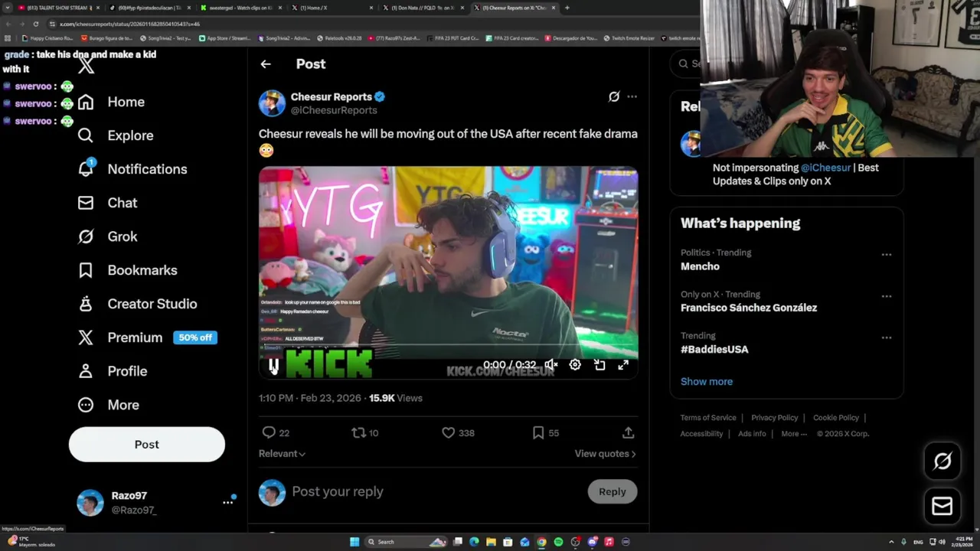Open the Windows Start menu
980x551 pixels.
click(x=354, y=542)
